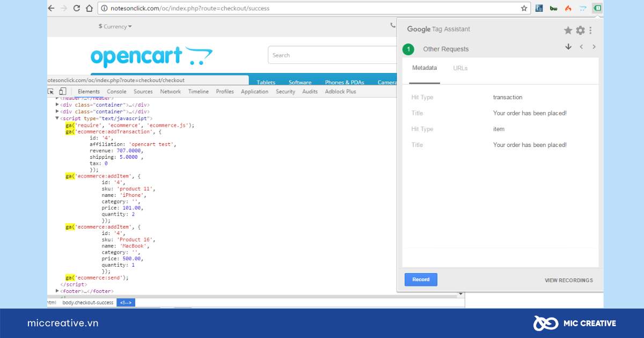Open the browser home page icon
Viewport: 644px width, 338px height.
click(89, 8)
